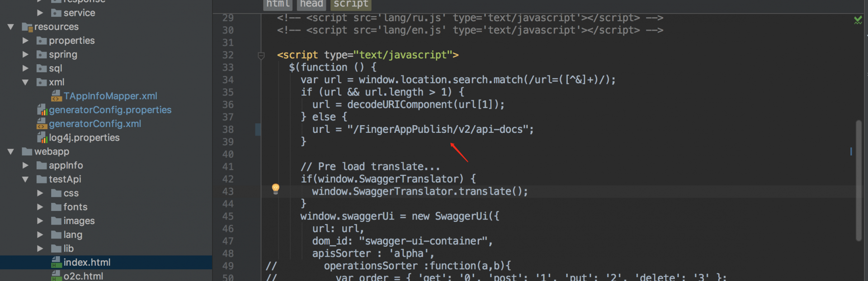Click the index.html file icon
Image resolution: width=868 pixels, height=281 pixels.
(57, 262)
